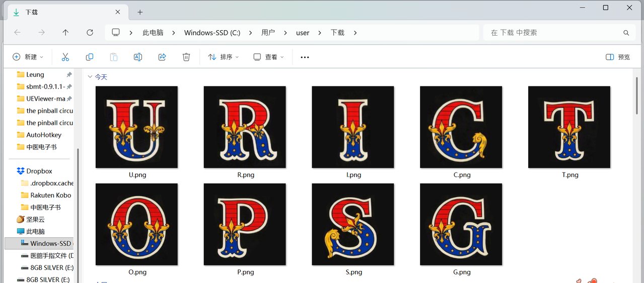Screen dimensions: 644x283
Task: Go forward with the right arrow
Action: (x=42, y=33)
